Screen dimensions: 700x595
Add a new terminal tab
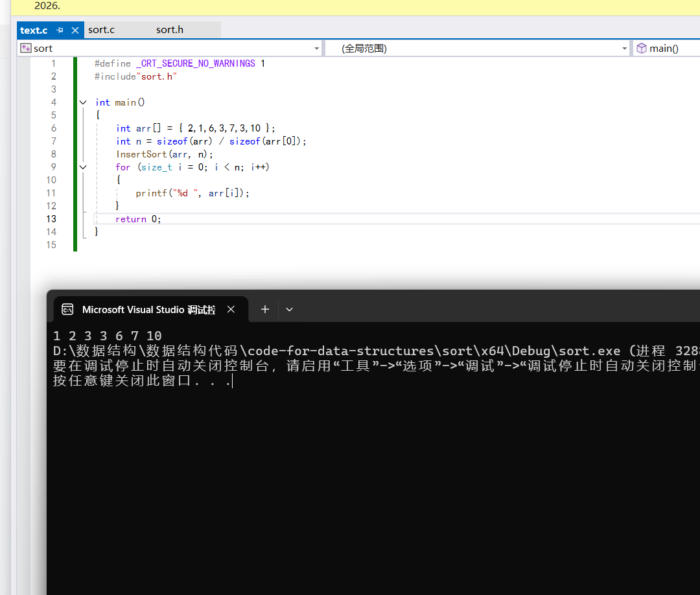264,309
